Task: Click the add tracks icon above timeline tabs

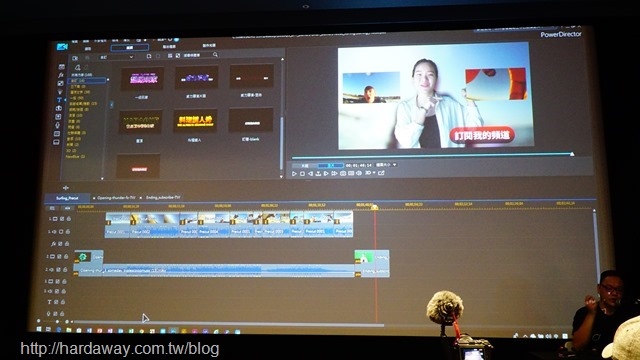Action: pos(66,188)
